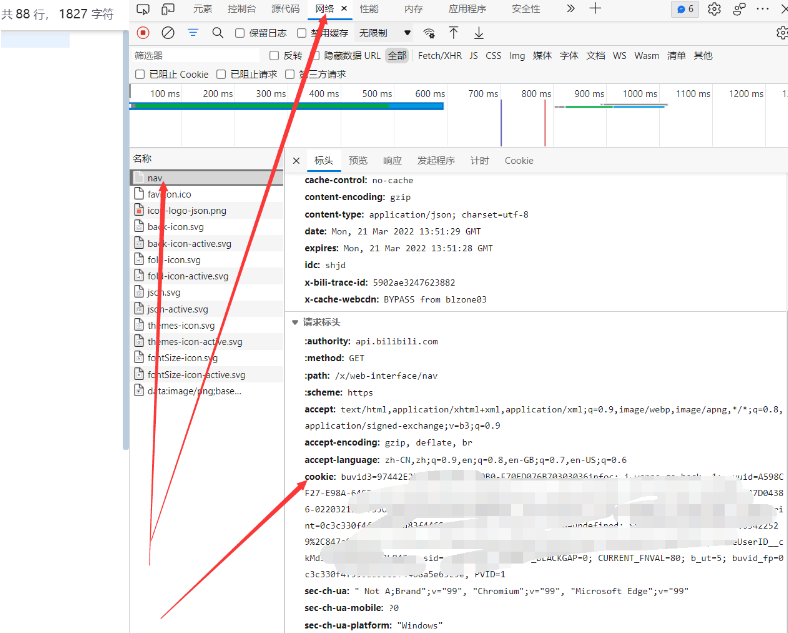Image resolution: width=788 pixels, height=633 pixels.
Task: Select favicon.ico request
Action: coord(207,194)
